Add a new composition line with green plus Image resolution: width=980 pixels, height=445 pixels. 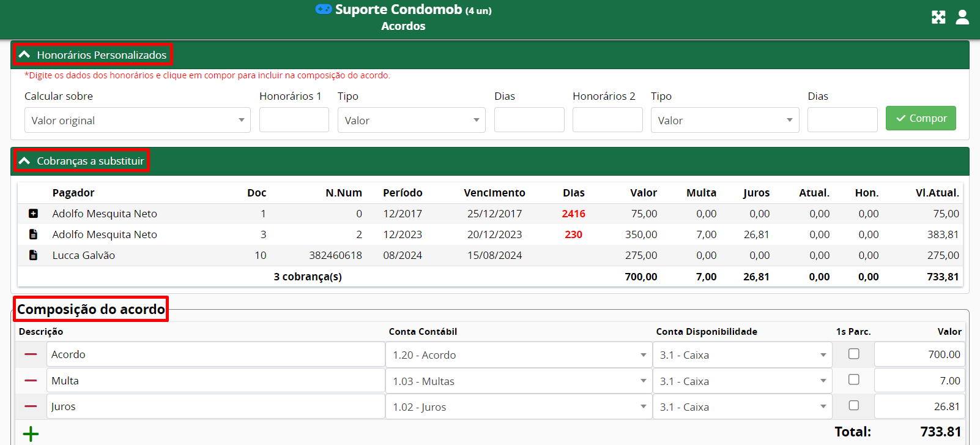pos(31,434)
